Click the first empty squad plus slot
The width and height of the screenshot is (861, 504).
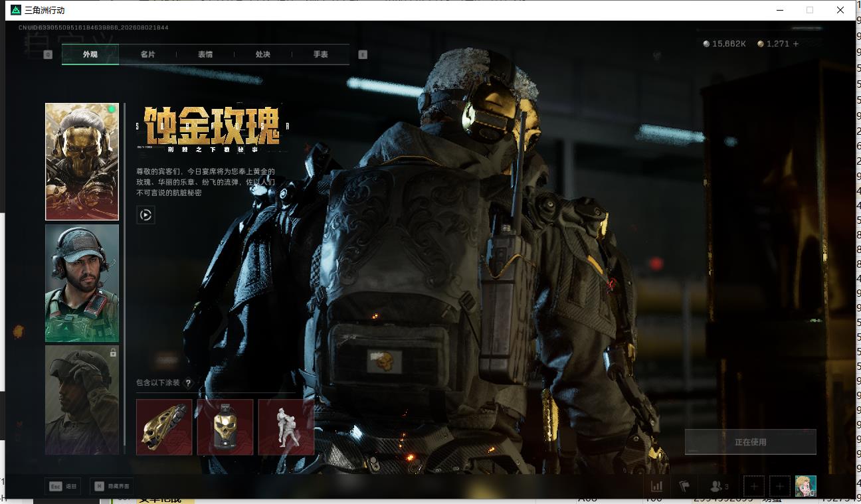[x=754, y=486]
